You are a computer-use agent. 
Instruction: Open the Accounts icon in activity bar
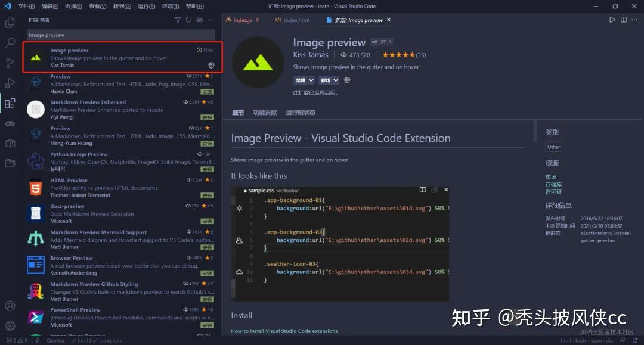10,306
